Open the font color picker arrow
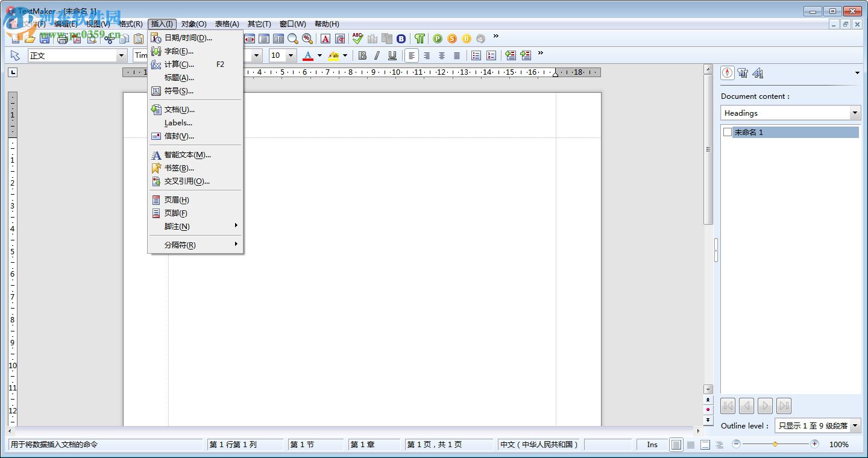 pyautogui.click(x=319, y=55)
